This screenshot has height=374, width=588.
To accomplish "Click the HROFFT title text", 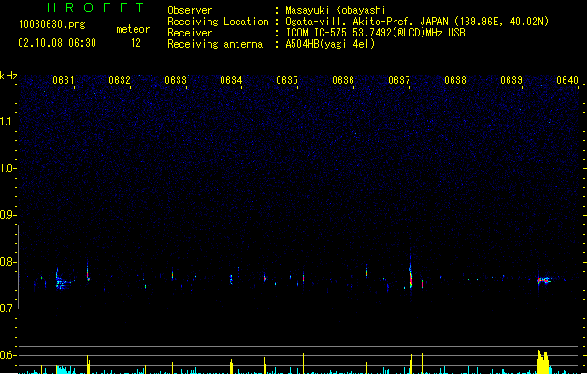I will point(95,7).
